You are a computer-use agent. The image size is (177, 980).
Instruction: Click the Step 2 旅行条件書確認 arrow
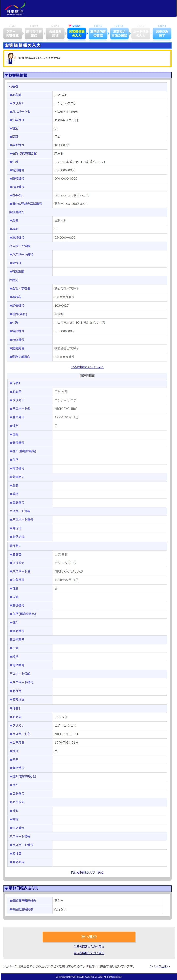34,33
